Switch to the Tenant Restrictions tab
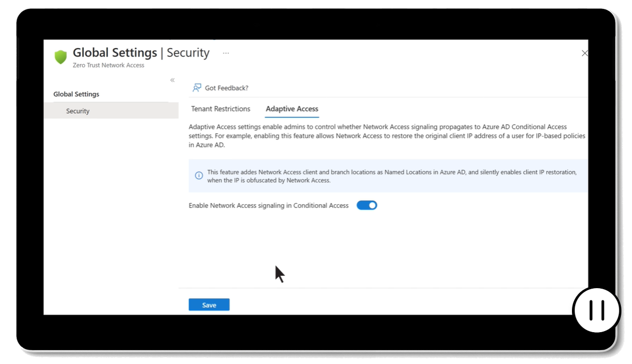 point(220,109)
